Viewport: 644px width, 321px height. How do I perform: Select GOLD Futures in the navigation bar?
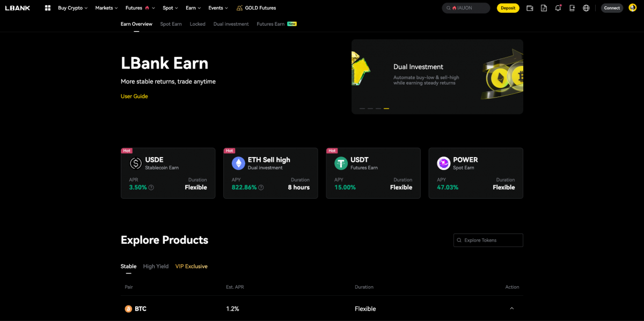click(256, 8)
